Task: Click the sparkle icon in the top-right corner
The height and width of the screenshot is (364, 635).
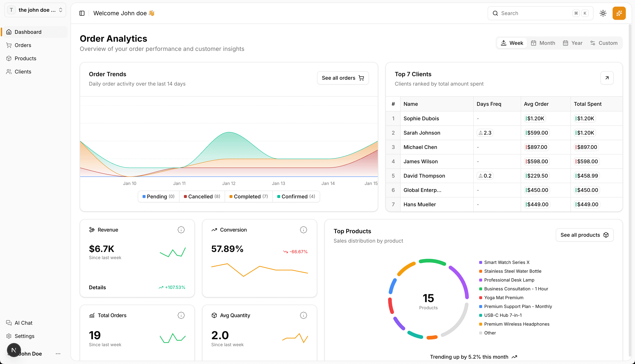Action: click(x=619, y=13)
